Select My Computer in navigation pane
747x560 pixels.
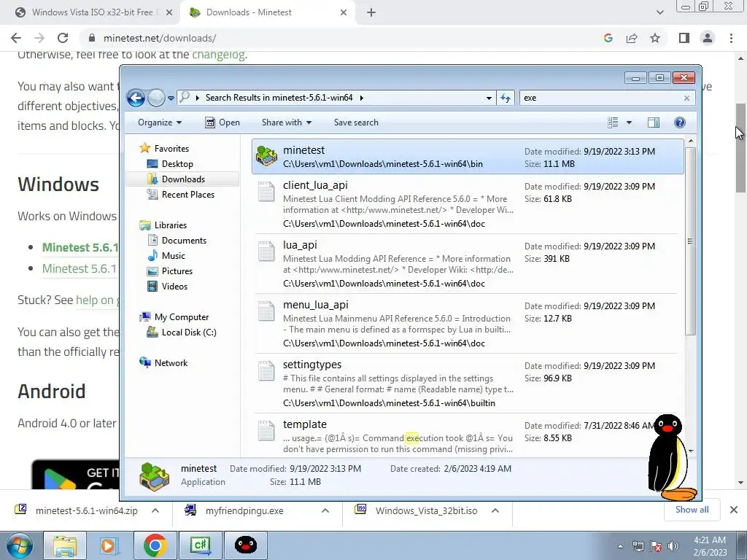[174, 317]
